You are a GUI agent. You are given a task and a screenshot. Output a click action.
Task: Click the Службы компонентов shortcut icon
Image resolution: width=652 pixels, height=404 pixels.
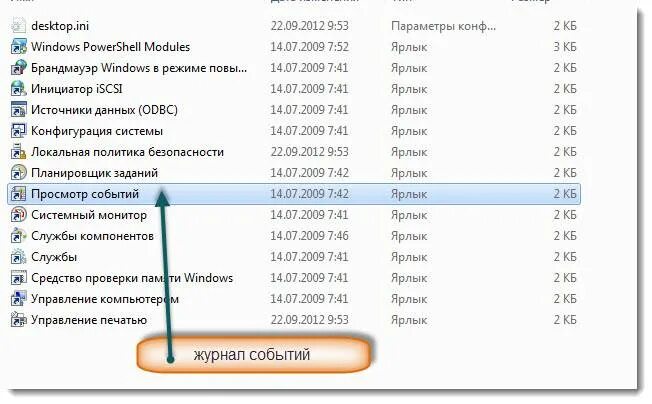tap(18, 236)
